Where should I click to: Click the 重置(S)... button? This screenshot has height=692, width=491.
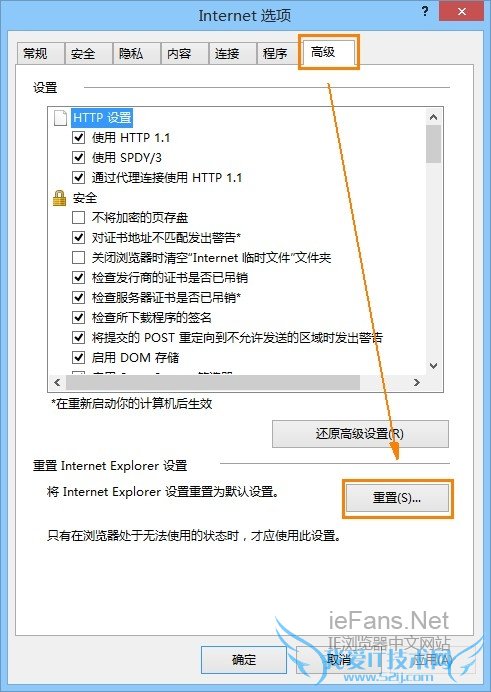397,498
